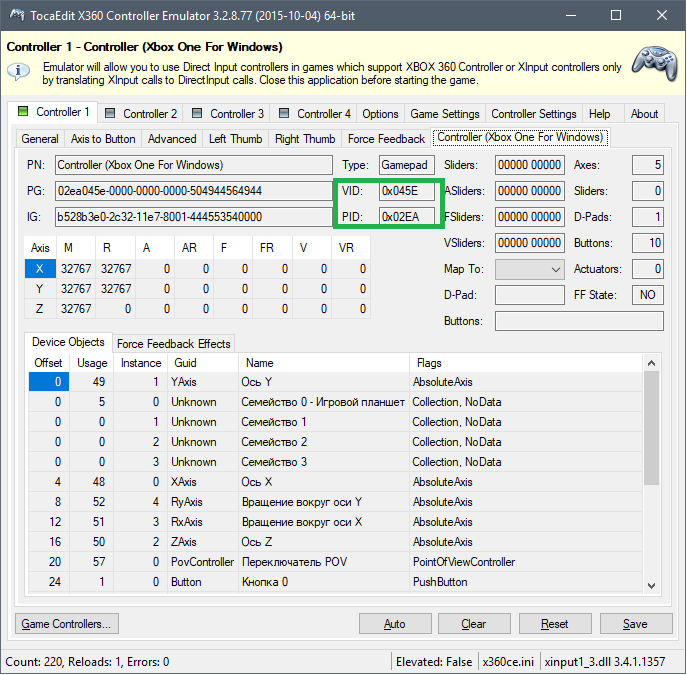Click the green status square on Controller 1 tab

[23, 111]
